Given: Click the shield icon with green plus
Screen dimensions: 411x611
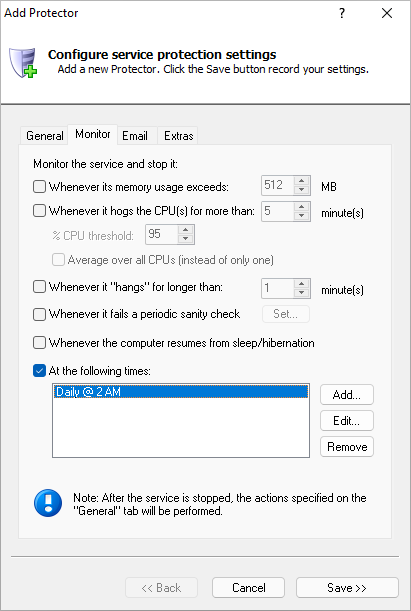Looking at the screenshot, I should click(23, 63).
